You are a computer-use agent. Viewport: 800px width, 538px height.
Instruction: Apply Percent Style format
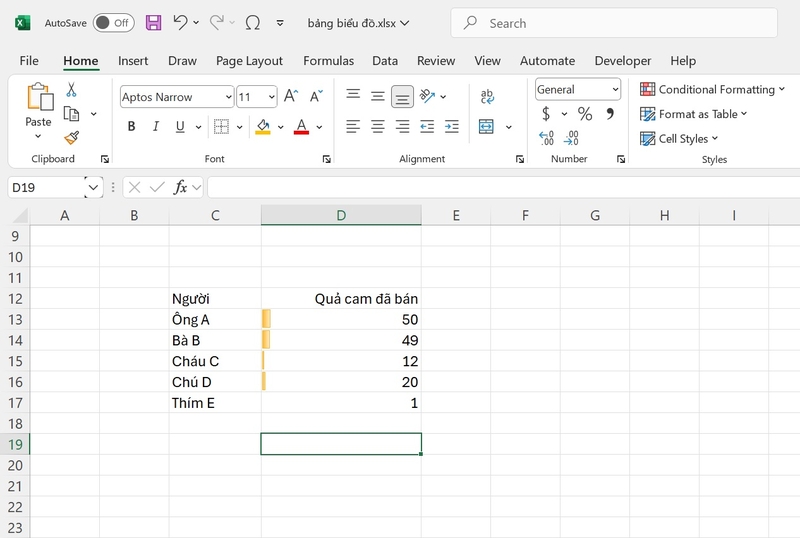(585, 113)
